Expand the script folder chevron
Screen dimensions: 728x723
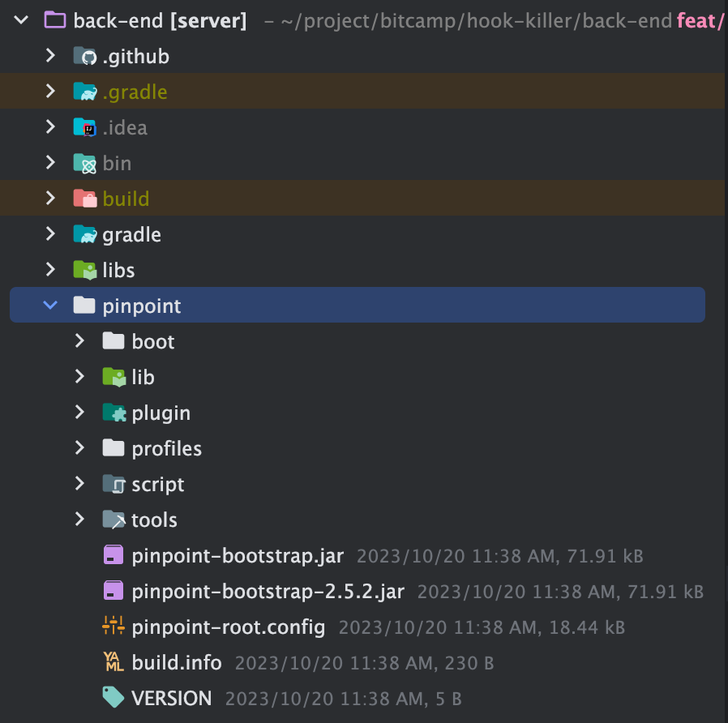pyautogui.click(x=80, y=484)
